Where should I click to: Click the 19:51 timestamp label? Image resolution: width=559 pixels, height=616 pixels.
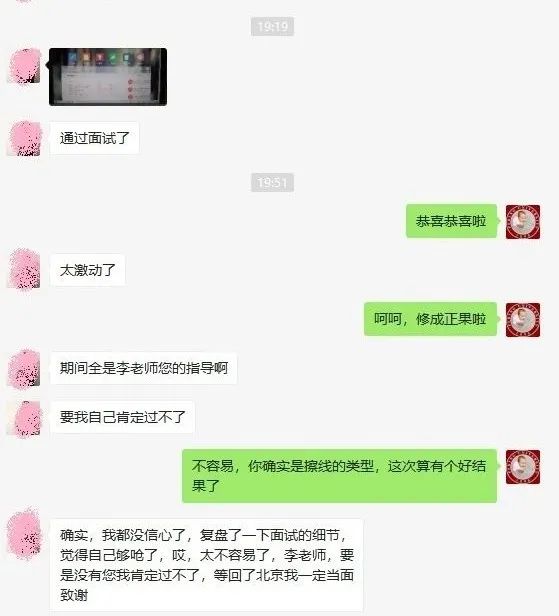tap(272, 182)
